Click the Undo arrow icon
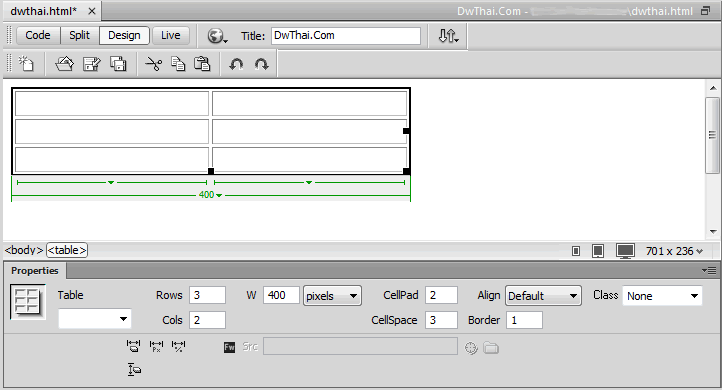Viewport: 722px width, 390px height. point(236,64)
